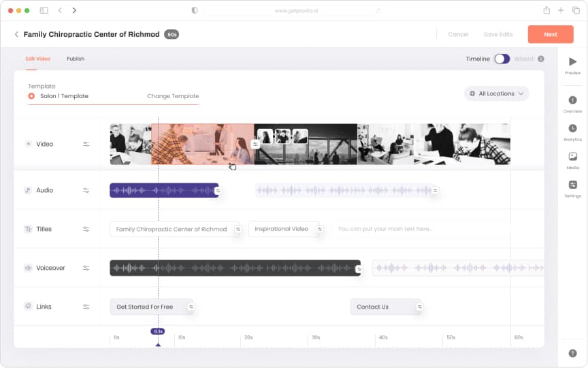The height and width of the screenshot is (368, 588).
Task: Select the dark voiceover clip waveform
Action: click(235, 268)
